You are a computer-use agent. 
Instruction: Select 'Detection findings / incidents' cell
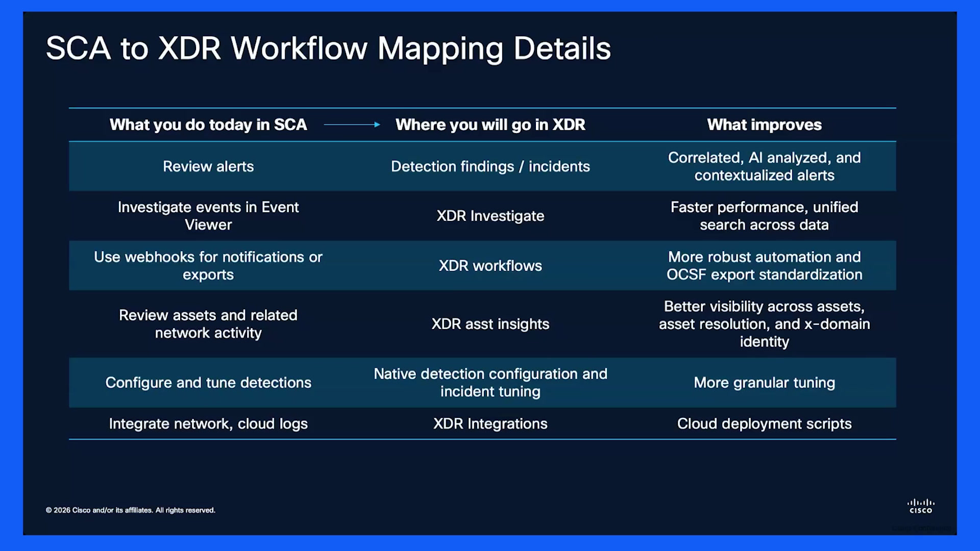(490, 166)
